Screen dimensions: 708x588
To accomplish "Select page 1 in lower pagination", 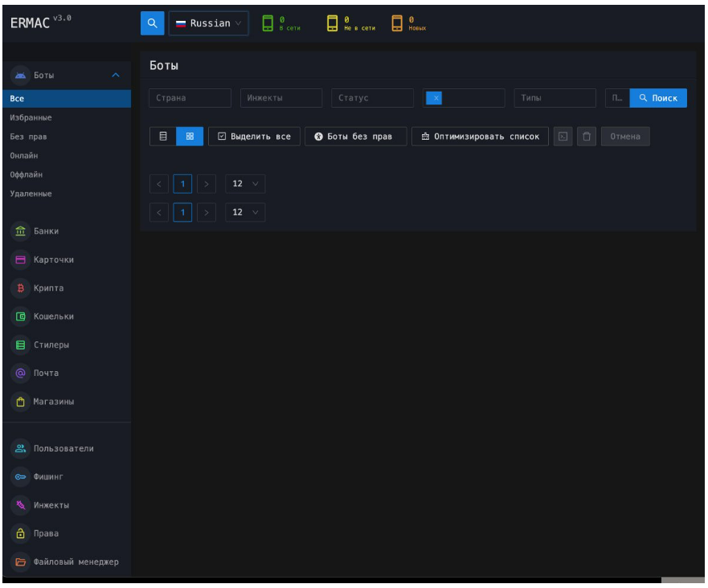I will coord(182,212).
